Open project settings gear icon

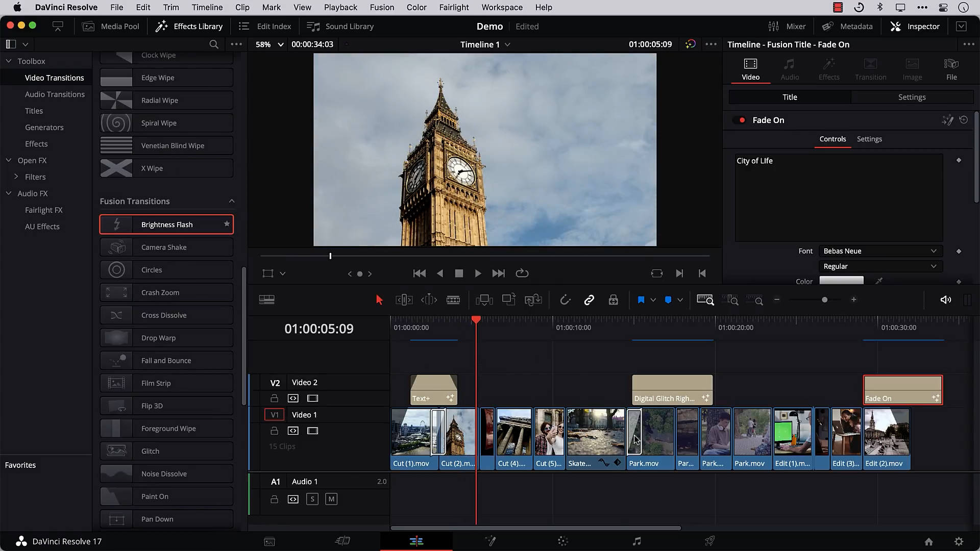click(959, 541)
